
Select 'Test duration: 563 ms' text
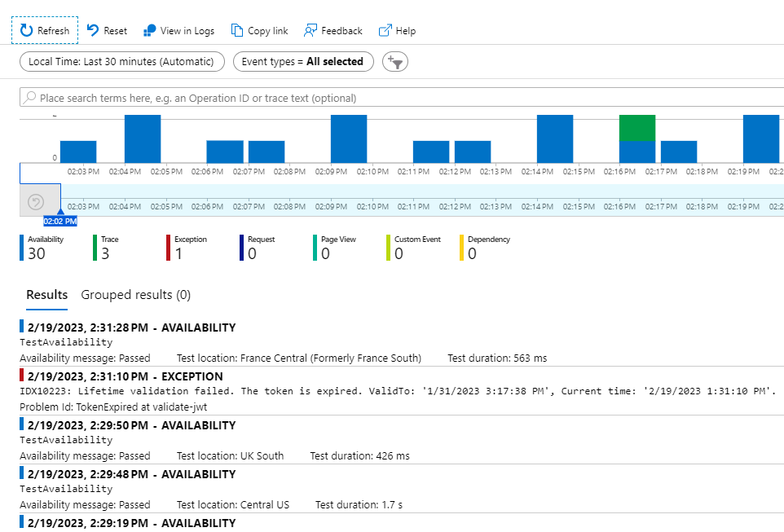497,358
